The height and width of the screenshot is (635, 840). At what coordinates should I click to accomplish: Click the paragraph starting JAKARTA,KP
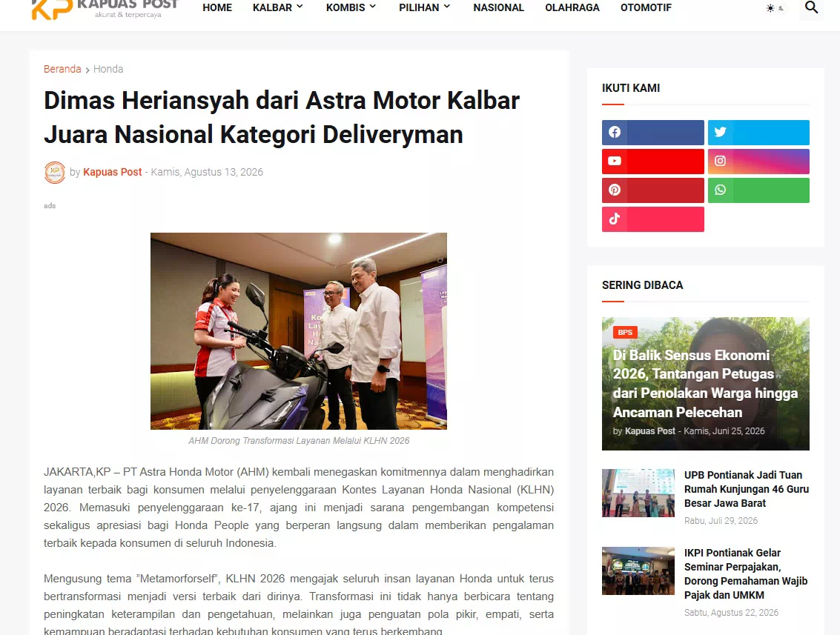pos(298,507)
